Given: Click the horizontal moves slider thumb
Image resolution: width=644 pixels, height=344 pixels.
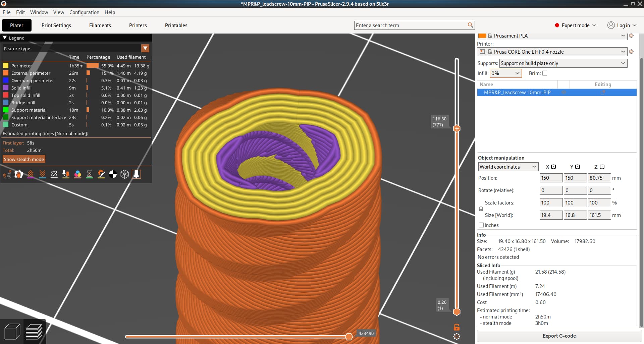Looking at the screenshot, I should (349, 337).
